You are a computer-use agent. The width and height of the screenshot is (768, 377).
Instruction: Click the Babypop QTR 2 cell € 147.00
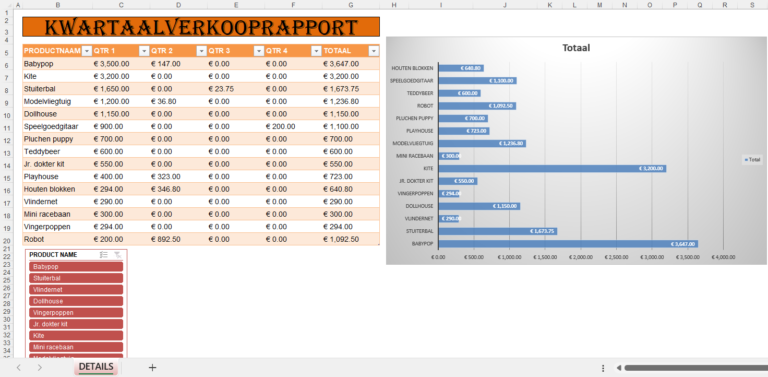tap(178, 64)
